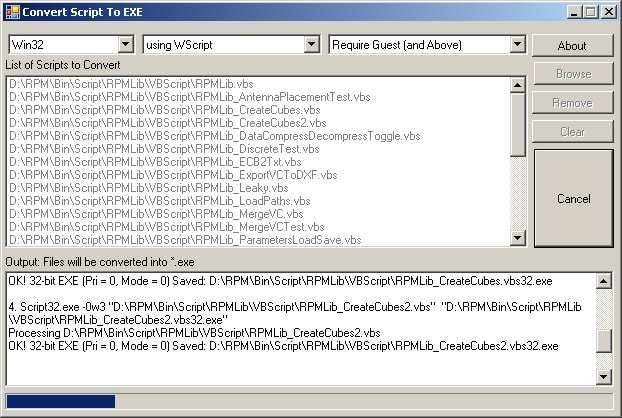This screenshot has width=622, height=418.
Task: Click the List of Scripts to Convert label
Action: (x=63, y=65)
